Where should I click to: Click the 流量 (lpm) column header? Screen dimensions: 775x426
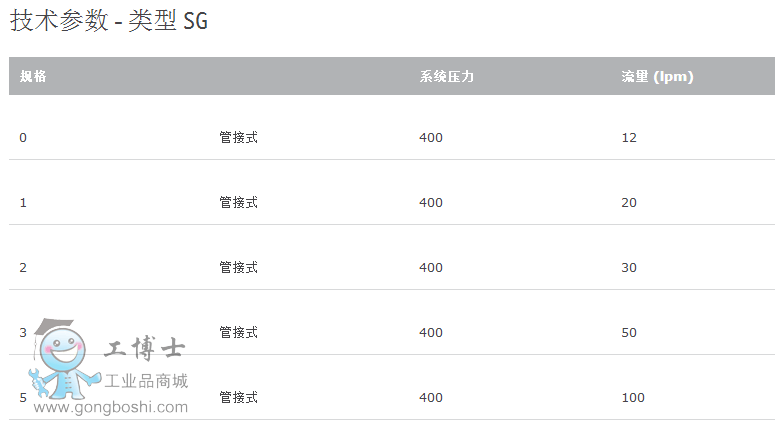[657, 76]
